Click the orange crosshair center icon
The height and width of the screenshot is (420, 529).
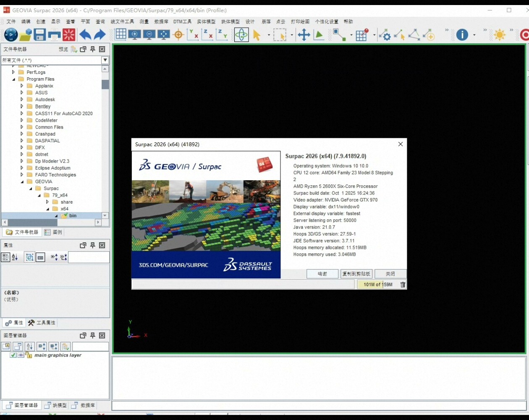coord(178,34)
